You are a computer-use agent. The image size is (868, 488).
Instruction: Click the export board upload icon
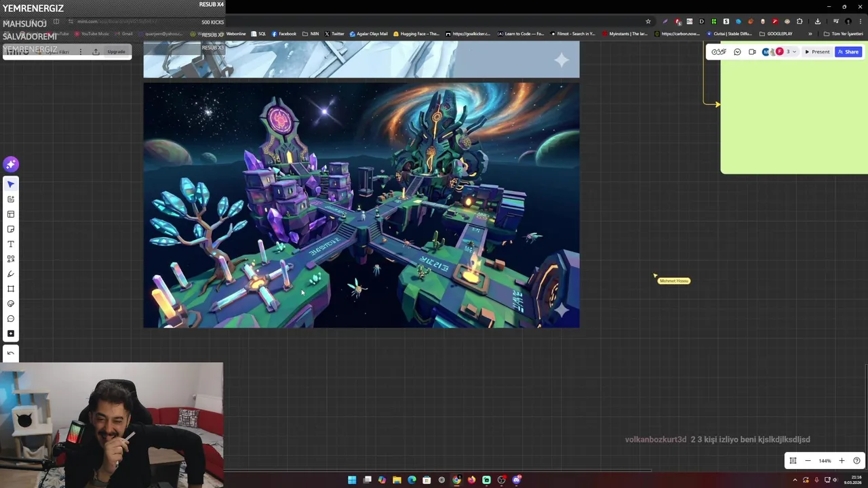(96, 52)
